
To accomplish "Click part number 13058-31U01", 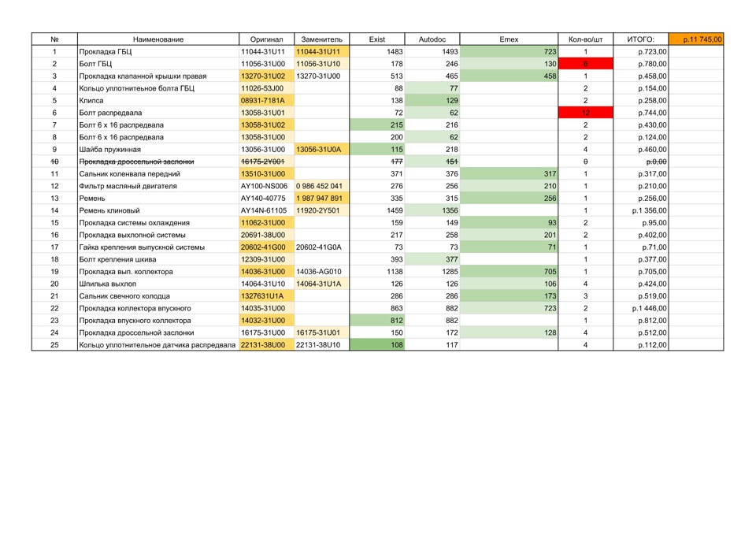I will [266, 113].
